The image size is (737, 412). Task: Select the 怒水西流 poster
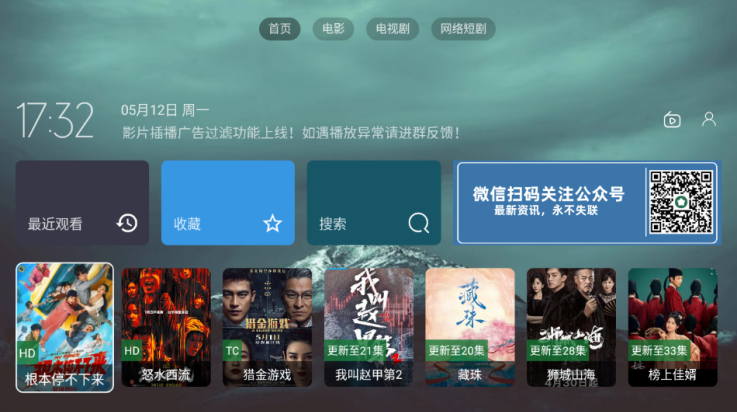(166, 327)
